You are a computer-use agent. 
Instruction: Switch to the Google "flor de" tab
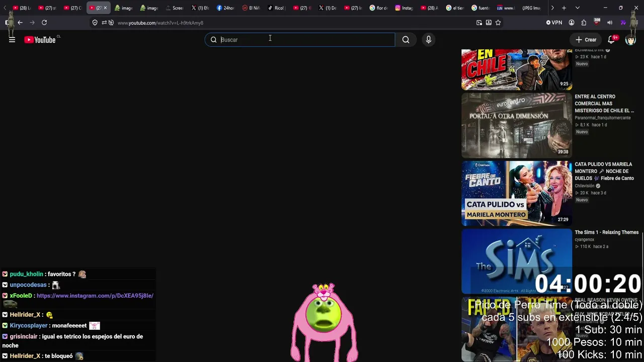click(378, 8)
